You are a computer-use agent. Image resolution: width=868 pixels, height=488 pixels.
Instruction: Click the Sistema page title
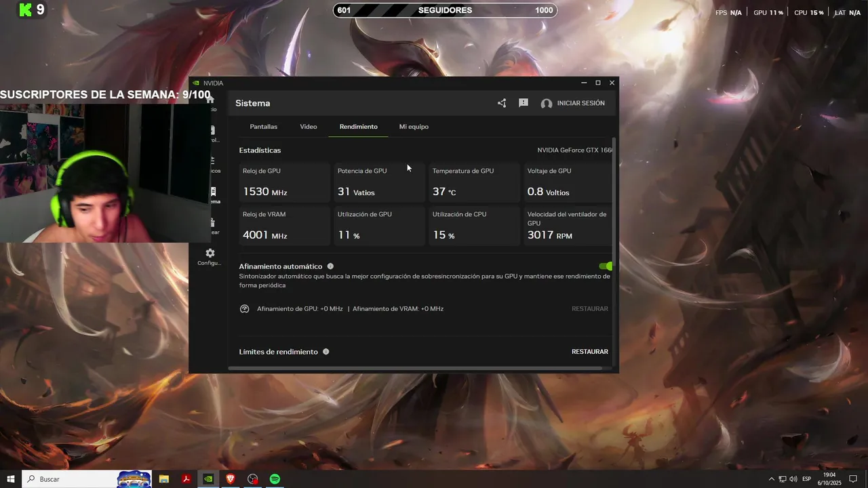click(253, 103)
